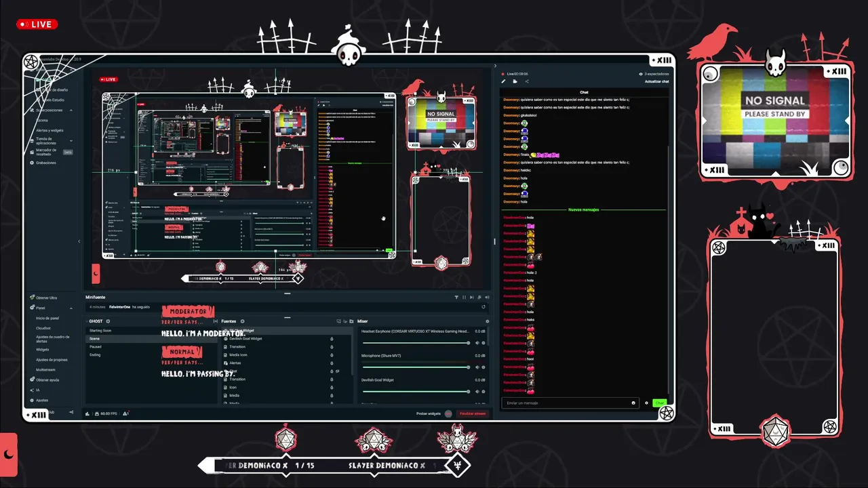The height and width of the screenshot is (488, 868).
Task: Toggle lock on the Media Icon source
Action: pyautogui.click(x=332, y=354)
